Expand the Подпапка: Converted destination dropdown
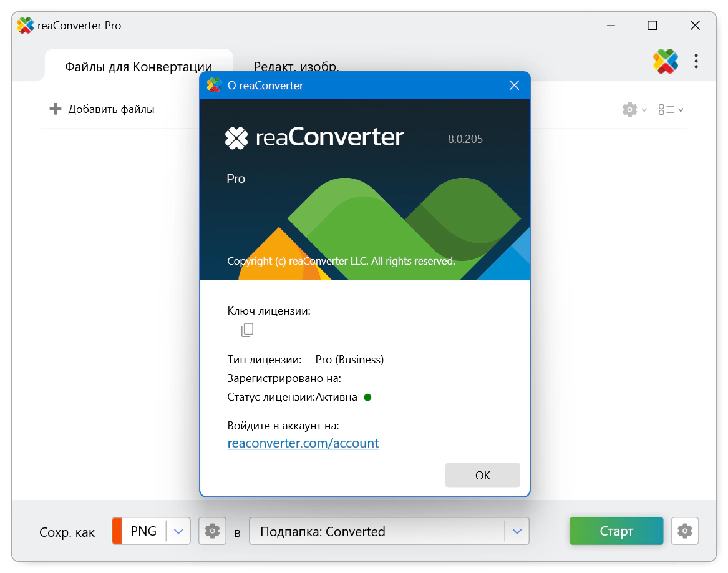Image resolution: width=728 pixels, height=573 pixels. [517, 531]
